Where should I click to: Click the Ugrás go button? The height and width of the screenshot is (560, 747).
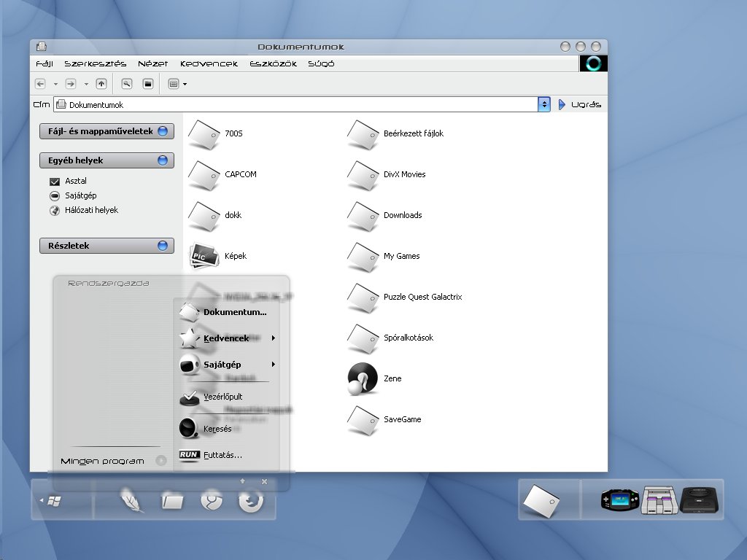tap(579, 105)
